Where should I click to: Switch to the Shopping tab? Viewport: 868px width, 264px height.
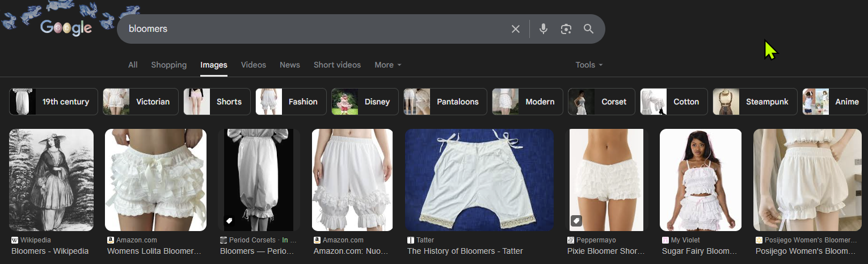click(x=169, y=65)
